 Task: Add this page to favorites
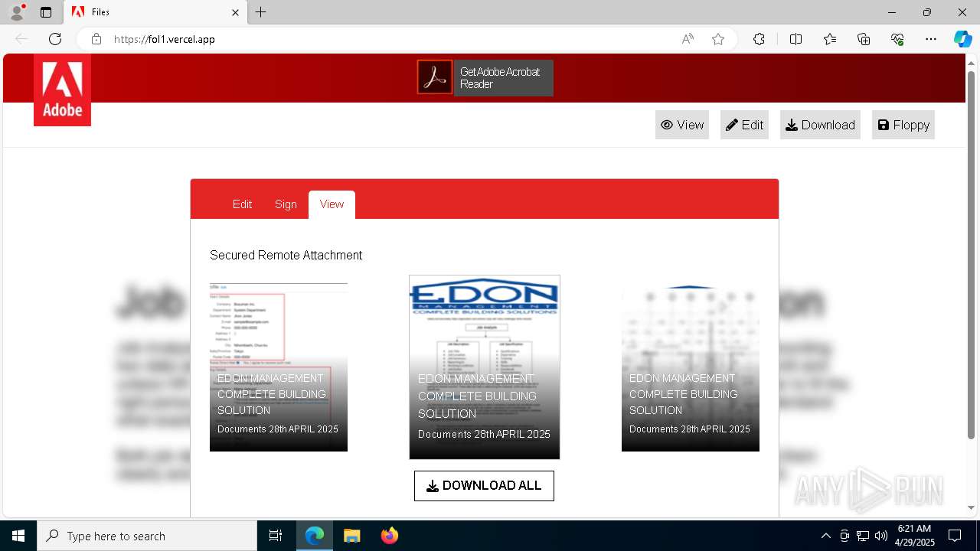click(x=718, y=39)
